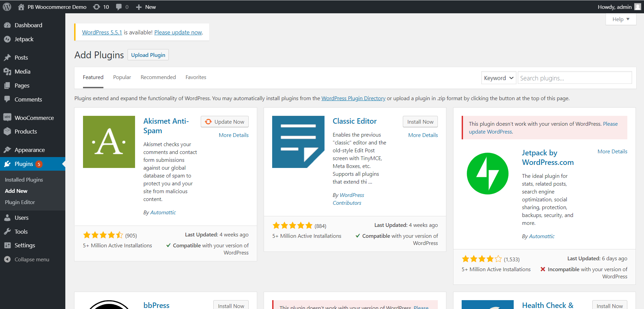Image resolution: width=644 pixels, height=309 pixels.
Task: Open More Details for Jetpack
Action: (x=612, y=151)
